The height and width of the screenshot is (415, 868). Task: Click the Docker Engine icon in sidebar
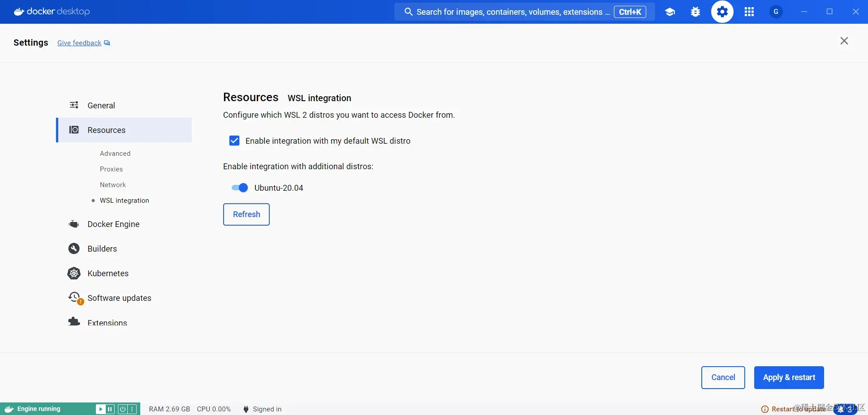click(x=74, y=224)
